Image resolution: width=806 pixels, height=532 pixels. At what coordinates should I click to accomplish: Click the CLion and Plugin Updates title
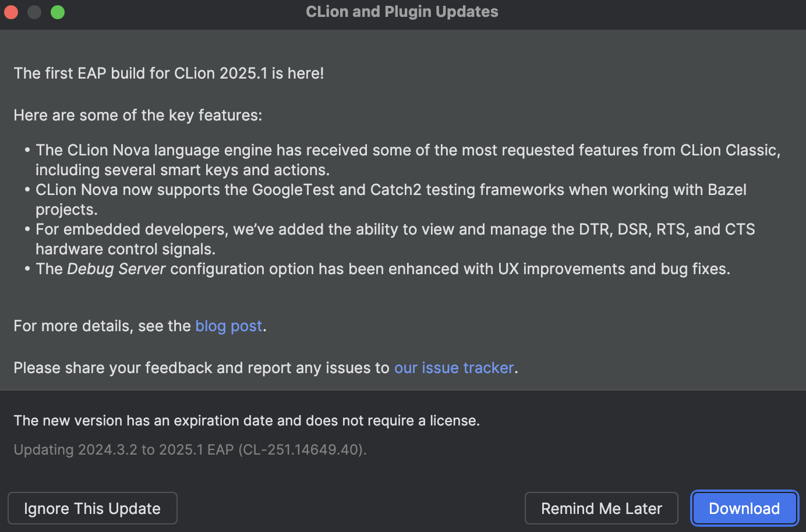402,12
